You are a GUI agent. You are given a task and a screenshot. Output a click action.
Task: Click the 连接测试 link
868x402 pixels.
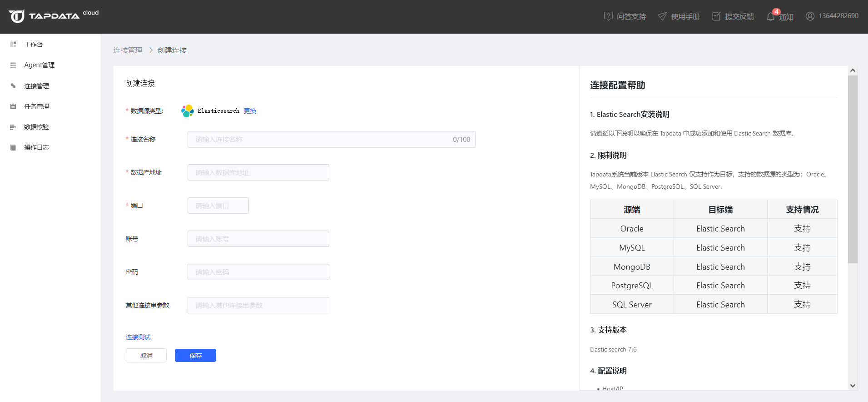[138, 337]
